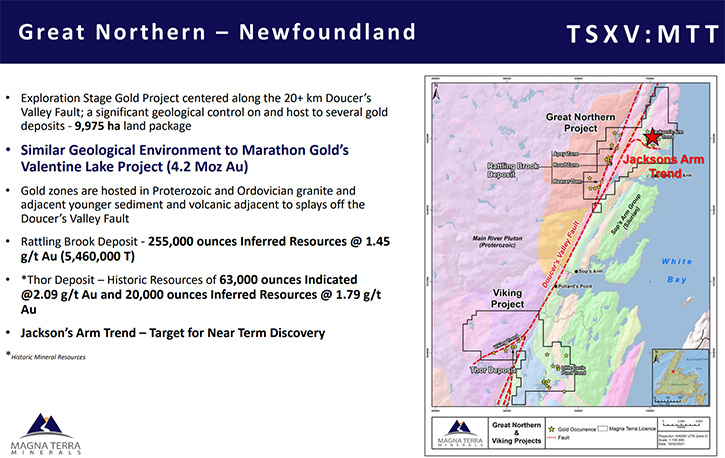Click the 'Valentine Lake Project (4.2 Moz Au)' line
The image size is (725, 458).
(134, 166)
